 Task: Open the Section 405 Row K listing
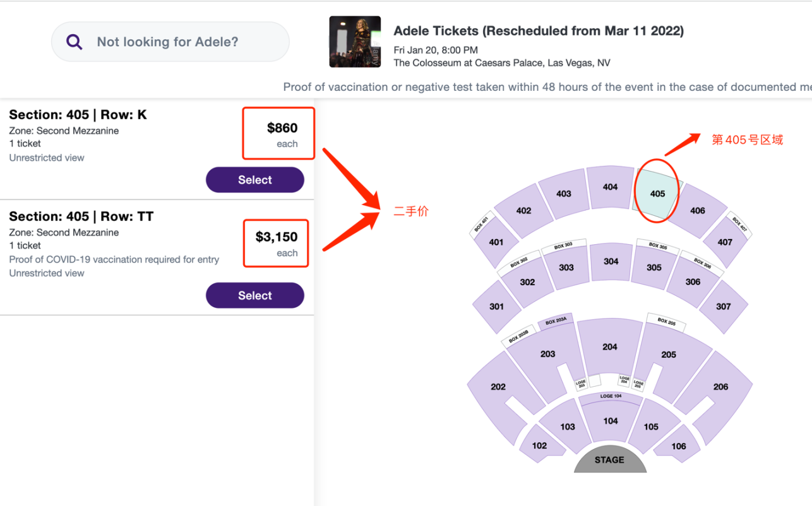tap(78, 115)
